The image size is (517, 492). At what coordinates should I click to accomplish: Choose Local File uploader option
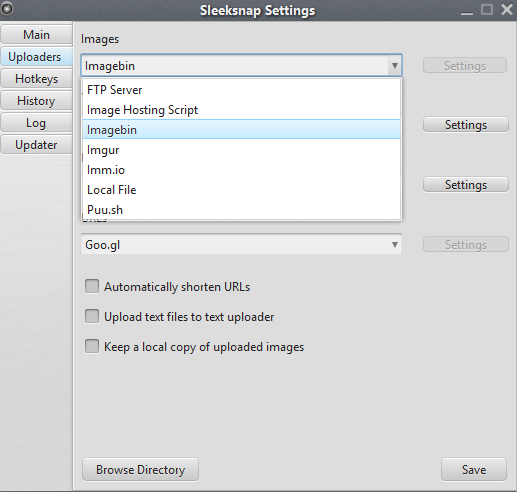[x=241, y=190]
